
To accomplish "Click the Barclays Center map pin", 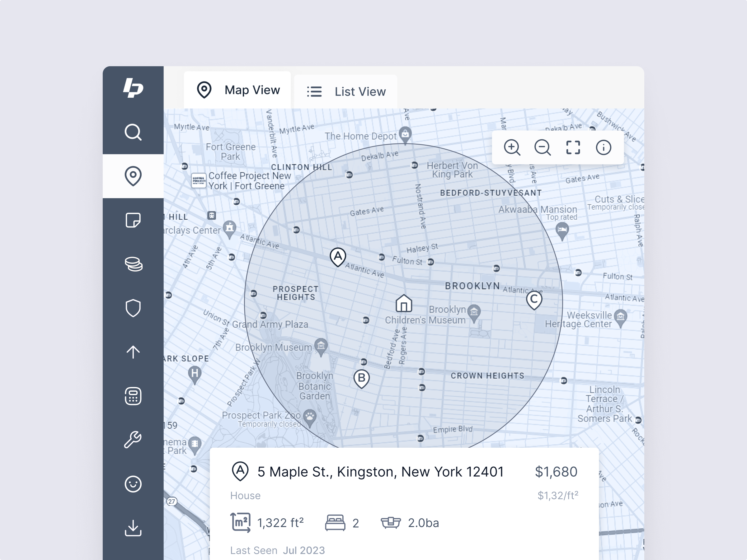I will click(x=230, y=230).
